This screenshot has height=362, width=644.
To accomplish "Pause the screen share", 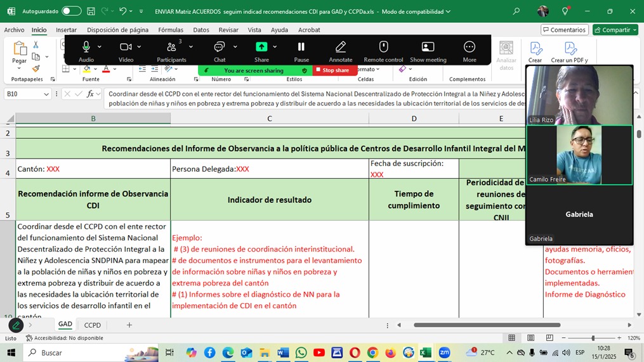I will 301,47.
